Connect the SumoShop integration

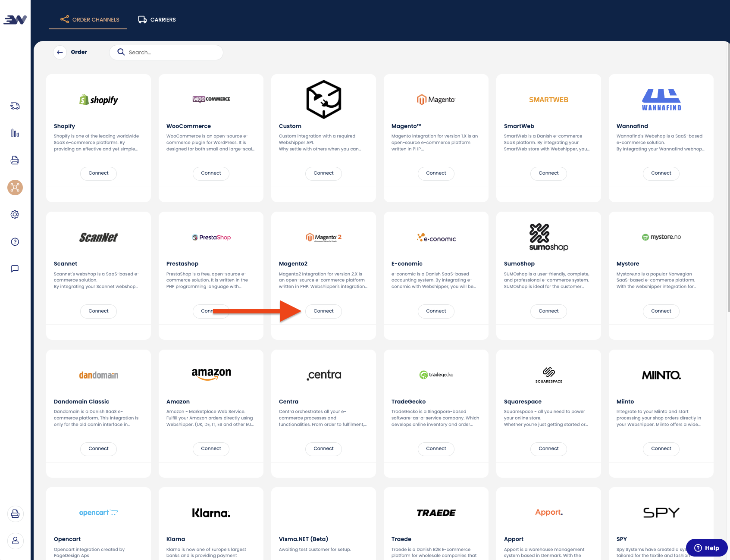(x=548, y=311)
